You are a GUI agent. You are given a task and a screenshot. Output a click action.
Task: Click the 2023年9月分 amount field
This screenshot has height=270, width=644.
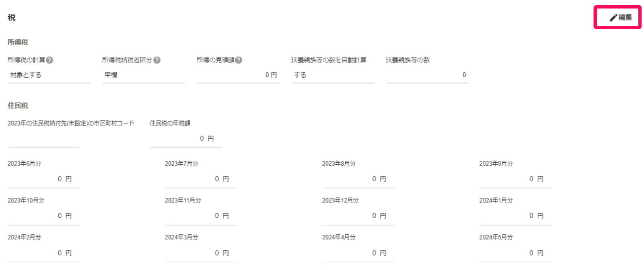click(515, 179)
